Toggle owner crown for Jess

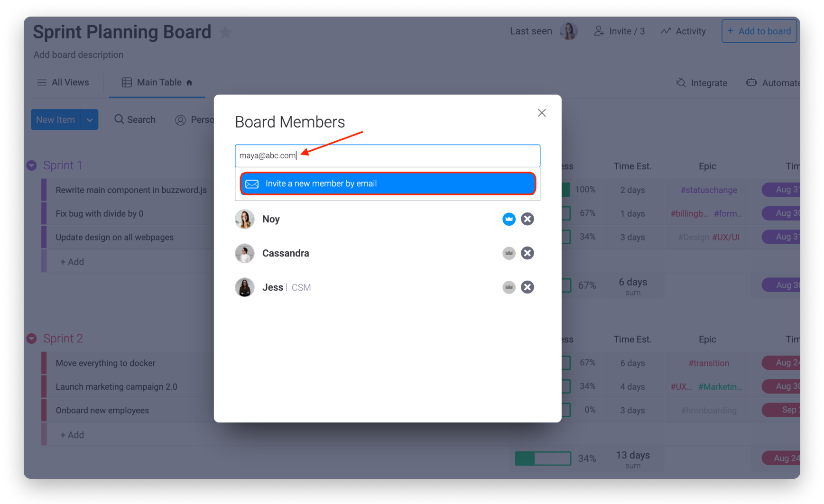pyautogui.click(x=509, y=287)
